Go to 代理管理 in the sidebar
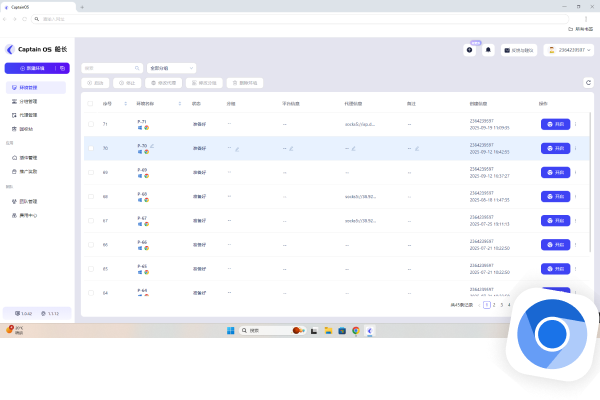This screenshot has height=400, width=600. (x=28, y=115)
